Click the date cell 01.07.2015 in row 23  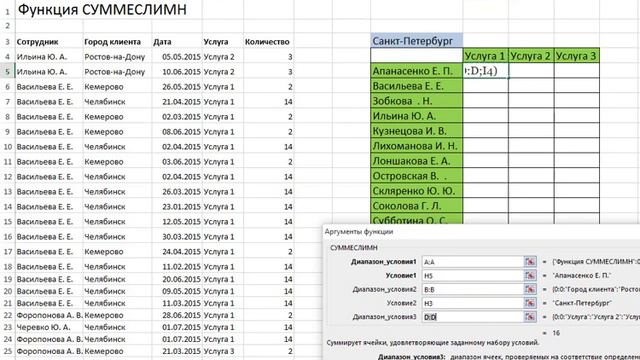pyautogui.click(x=177, y=327)
